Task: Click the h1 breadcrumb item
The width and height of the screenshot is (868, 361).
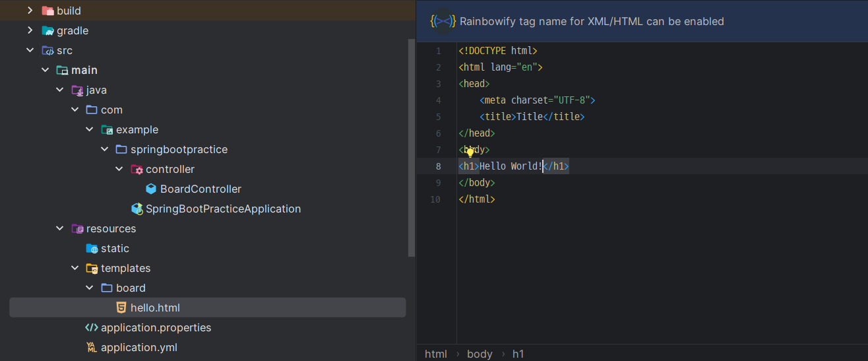Action: tap(518, 354)
